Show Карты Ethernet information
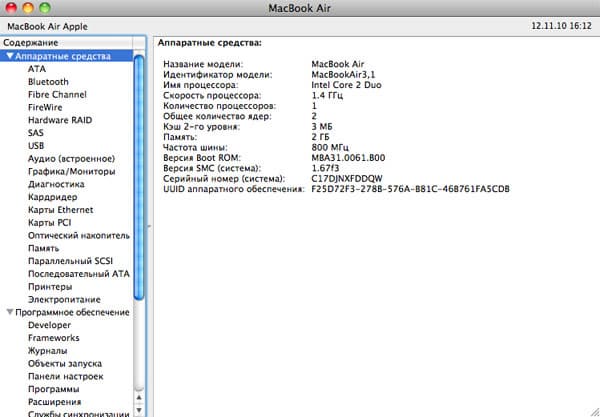The width and height of the screenshot is (600, 417). coord(60,210)
